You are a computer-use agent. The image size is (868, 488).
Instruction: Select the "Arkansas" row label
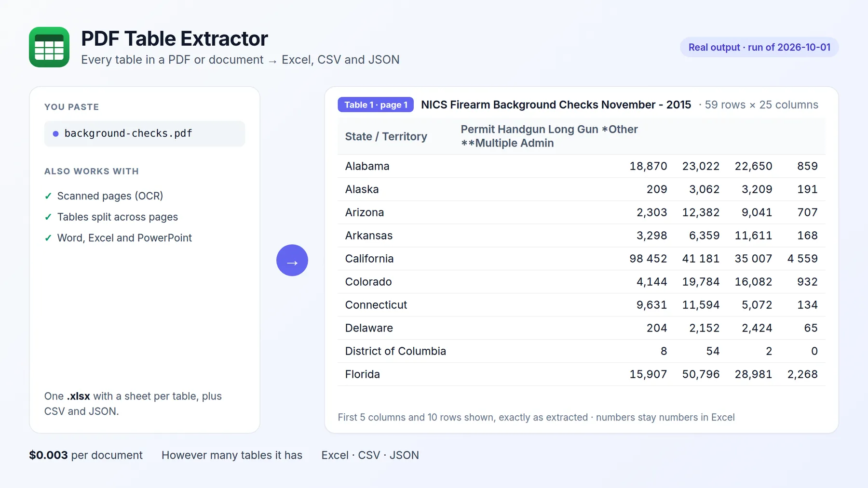pyautogui.click(x=369, y=236)
